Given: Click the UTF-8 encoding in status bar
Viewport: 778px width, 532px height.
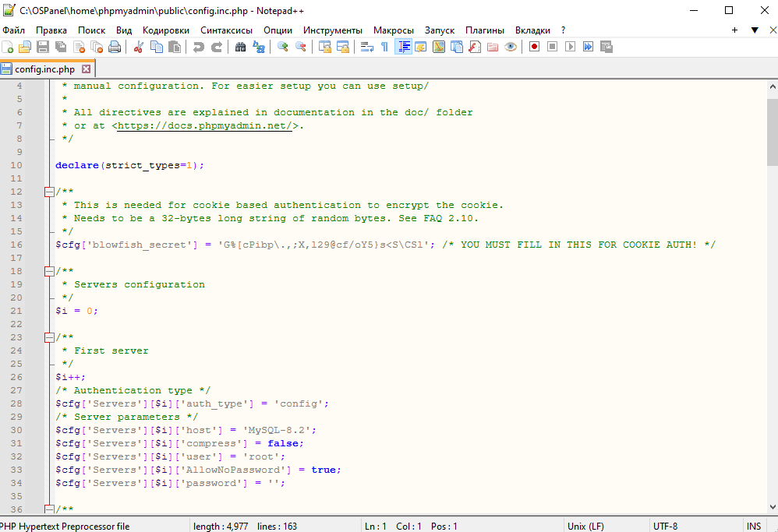Looking at the screenshot, I should pyautogui.click(x=665, y=527).
